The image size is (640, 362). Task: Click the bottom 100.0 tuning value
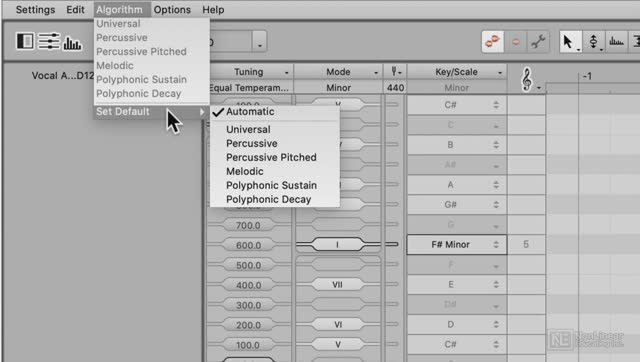coord(248,345)
